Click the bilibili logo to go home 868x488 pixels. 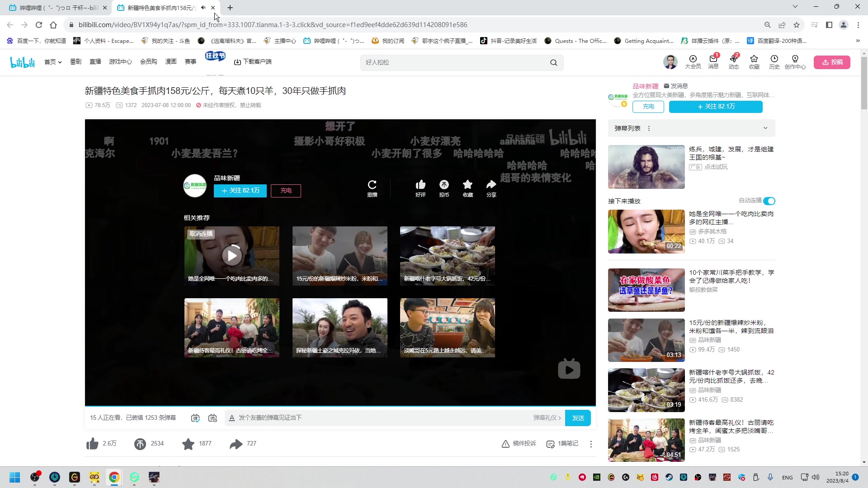(22, 62)
